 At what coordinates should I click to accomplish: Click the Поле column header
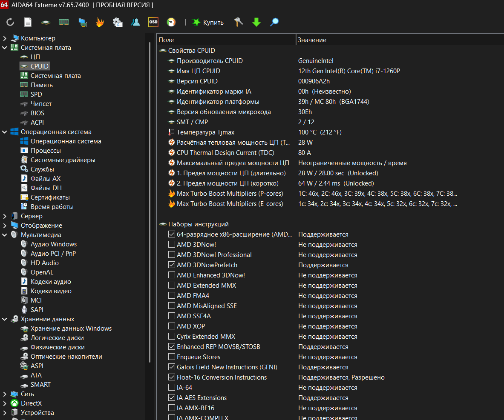point(226,40)
